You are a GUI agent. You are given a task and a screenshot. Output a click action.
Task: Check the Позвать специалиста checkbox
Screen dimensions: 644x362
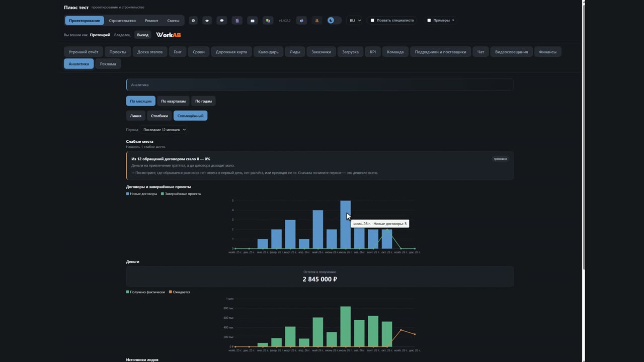pos(372,21)
